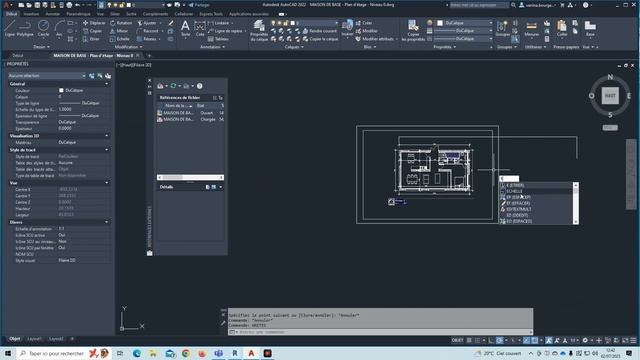Open Microsoft Edge from the taskbar
640x360 pixels.
(x=137, y=353)
